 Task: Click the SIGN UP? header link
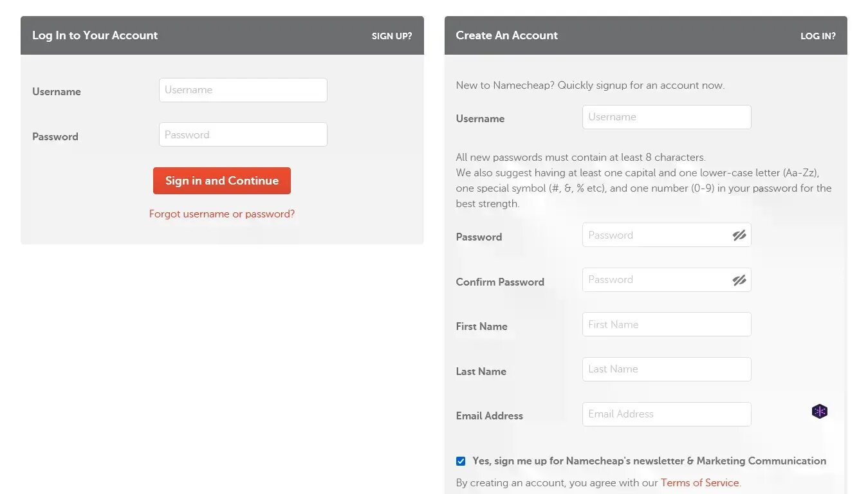[x=392, y=36]
